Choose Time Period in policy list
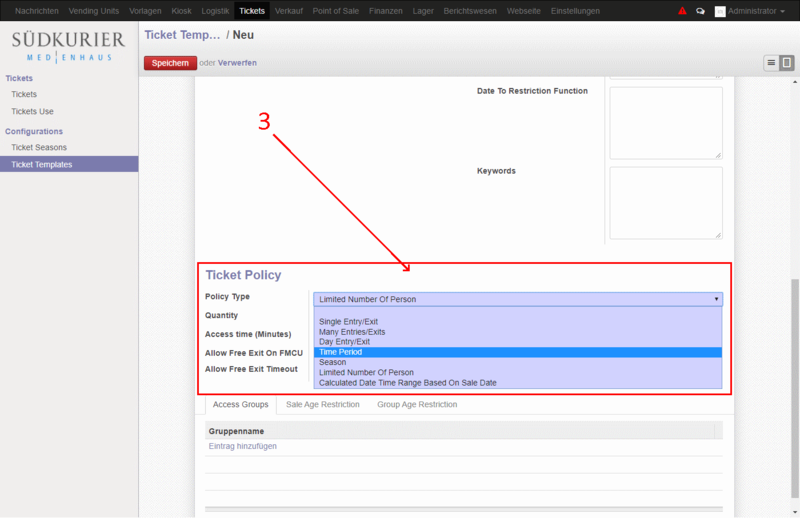This screenshot has height=518, width=800. coord(518,352)
